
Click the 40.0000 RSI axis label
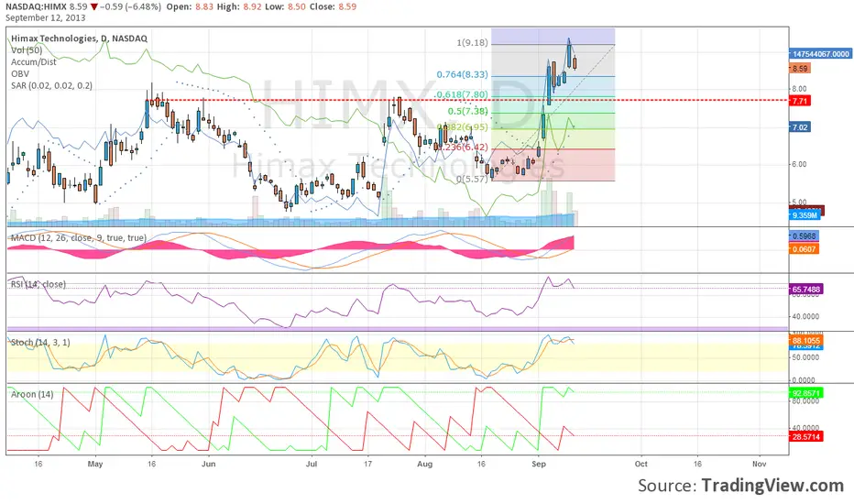[806, 316]
